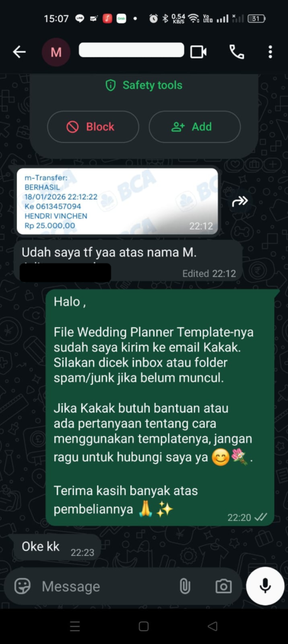Add this contact
The height and width of the screenshot is (644, 288).
[x=195, y=126]
